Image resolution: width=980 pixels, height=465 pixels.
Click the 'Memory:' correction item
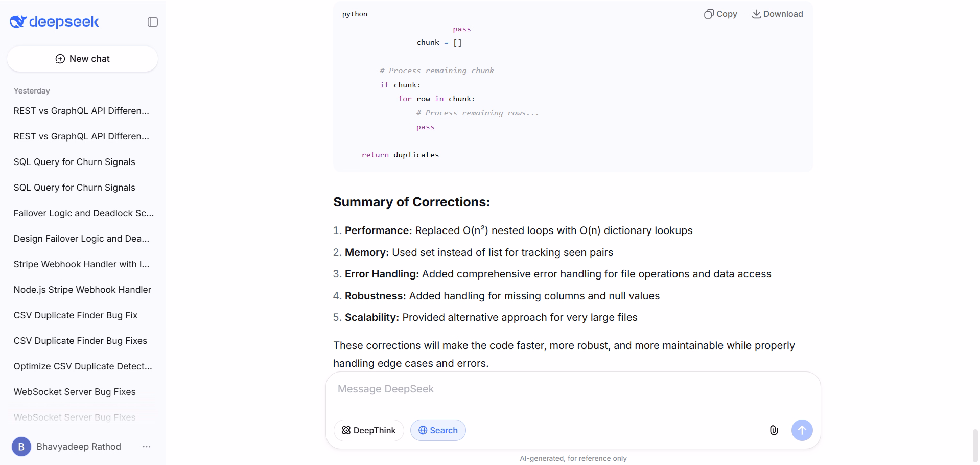pos(479,252)
